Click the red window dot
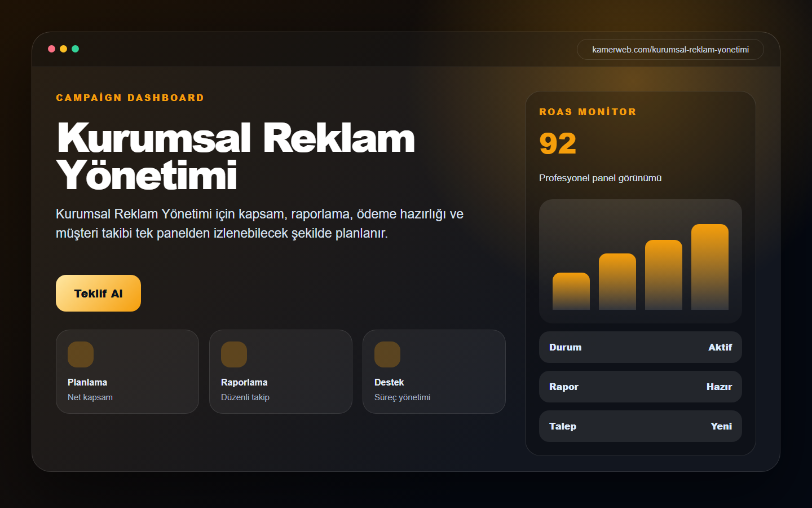This screenshot has height=508, width=812. pos(51,49)
